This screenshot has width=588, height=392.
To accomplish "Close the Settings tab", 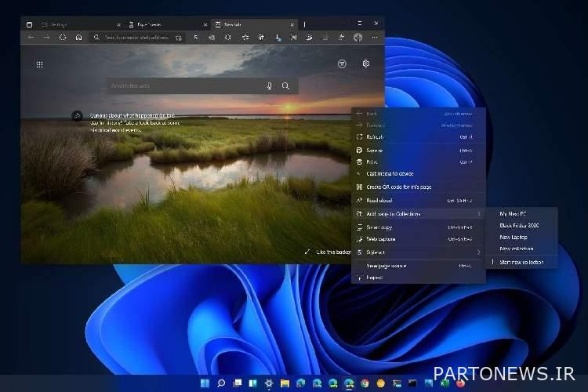I will [118, 25].
